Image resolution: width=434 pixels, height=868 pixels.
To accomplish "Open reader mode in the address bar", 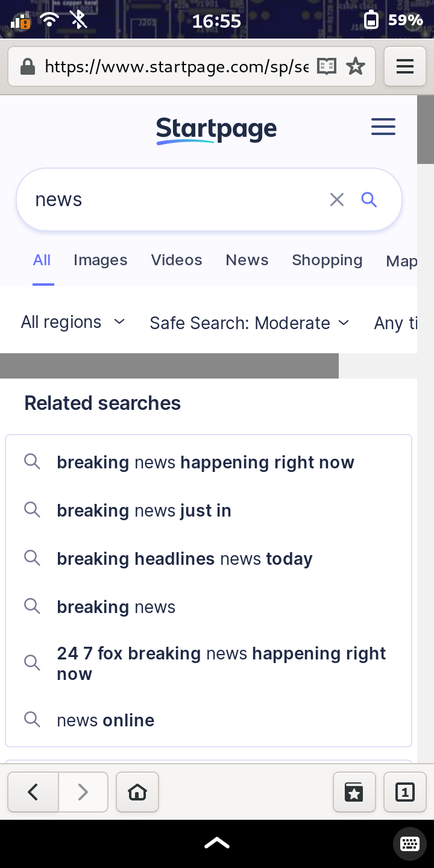I will [x=327, y=66].
